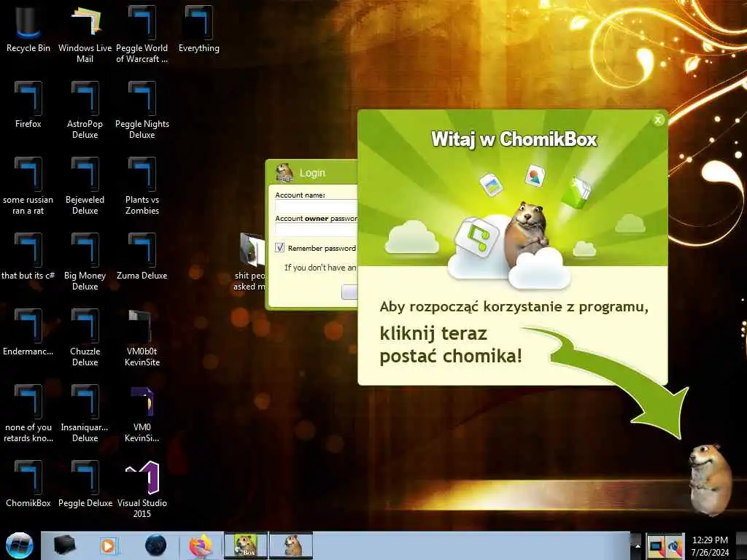Open Zuma Deluxe shortcut
The width and height of the screenshot is (747, 560).
(142, 257)
